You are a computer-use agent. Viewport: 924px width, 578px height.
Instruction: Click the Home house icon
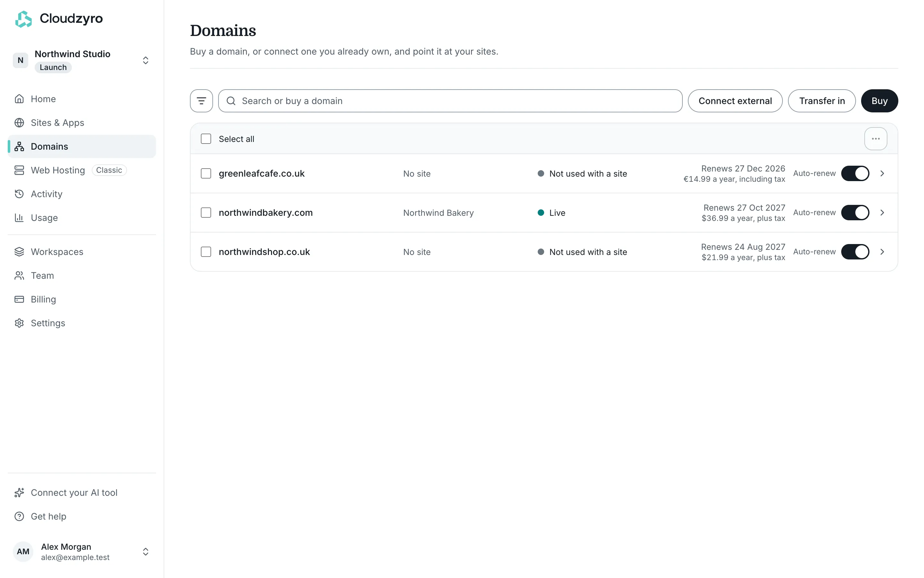(x=19, y=99)
